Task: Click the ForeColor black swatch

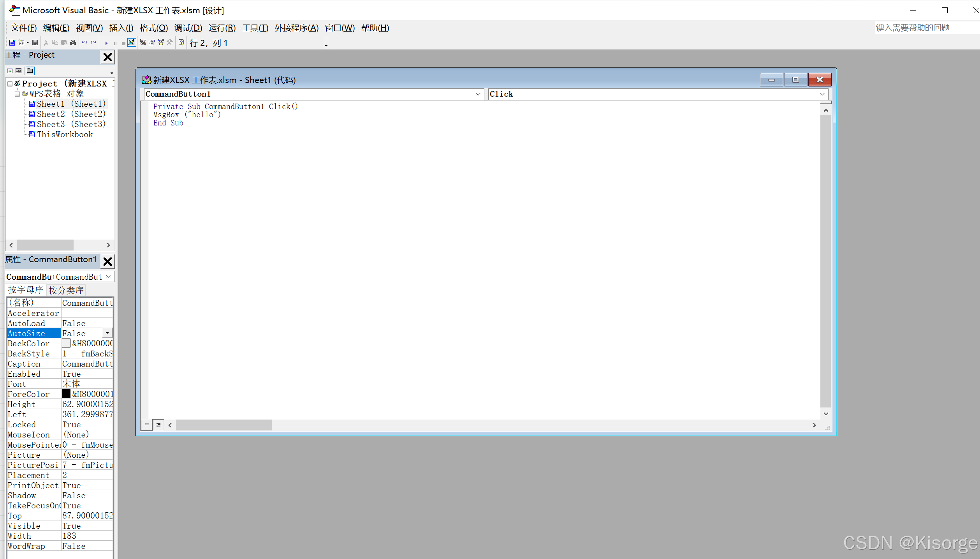Action: click(x=66, y=394)
